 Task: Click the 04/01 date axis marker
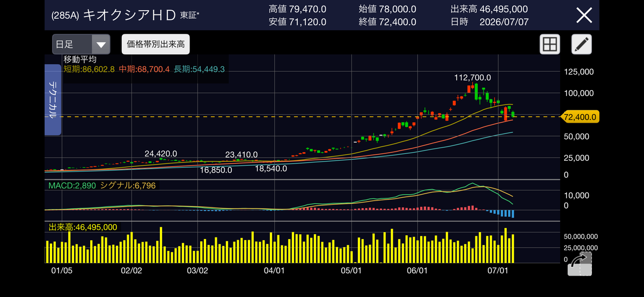click(274, 270)
